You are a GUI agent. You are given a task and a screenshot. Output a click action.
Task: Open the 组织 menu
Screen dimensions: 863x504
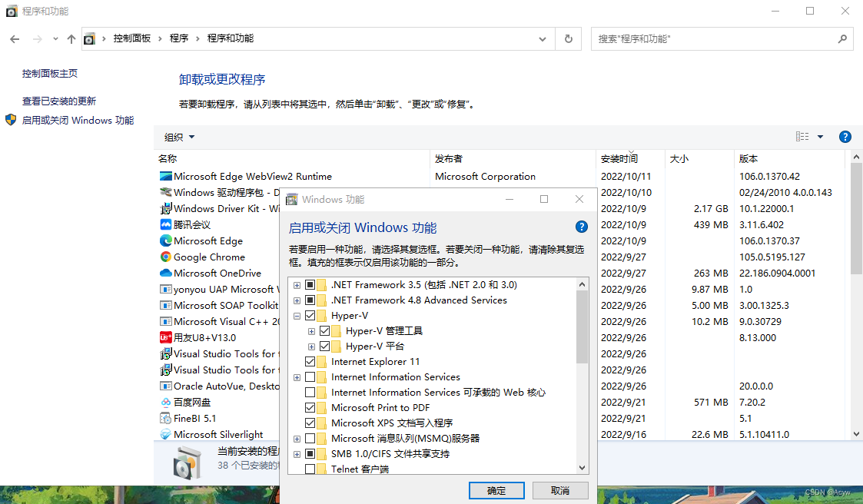point(179,137)
